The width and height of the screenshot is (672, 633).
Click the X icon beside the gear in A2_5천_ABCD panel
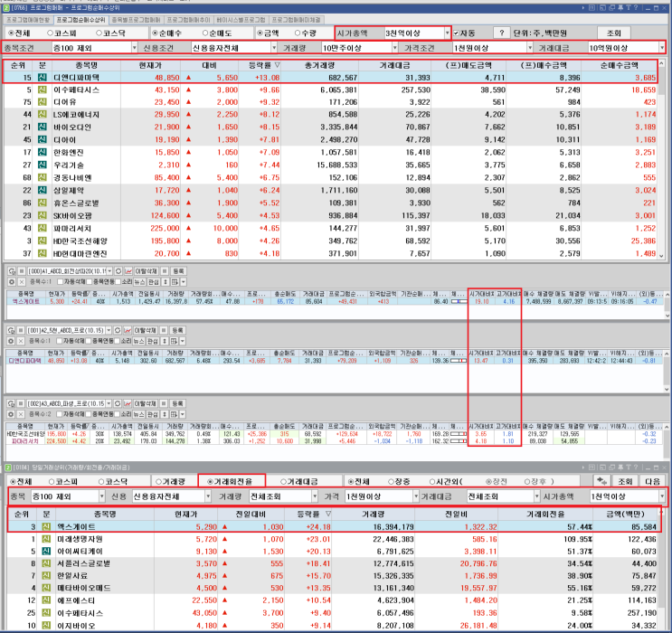point(20,341)
